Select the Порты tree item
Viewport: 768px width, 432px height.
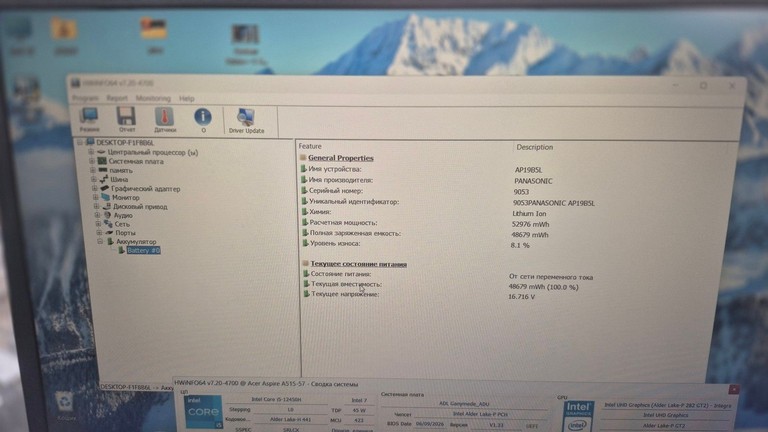[x=125, y=233]
